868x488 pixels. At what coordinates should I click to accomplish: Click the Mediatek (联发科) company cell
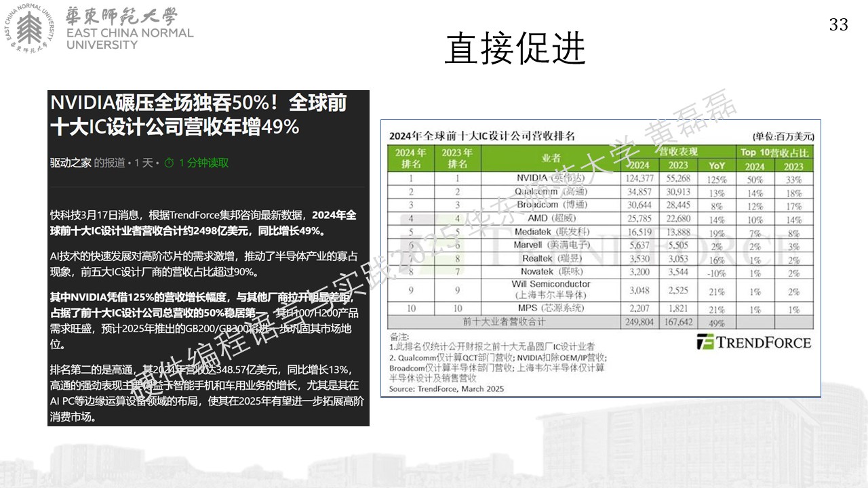coord(551,232)
